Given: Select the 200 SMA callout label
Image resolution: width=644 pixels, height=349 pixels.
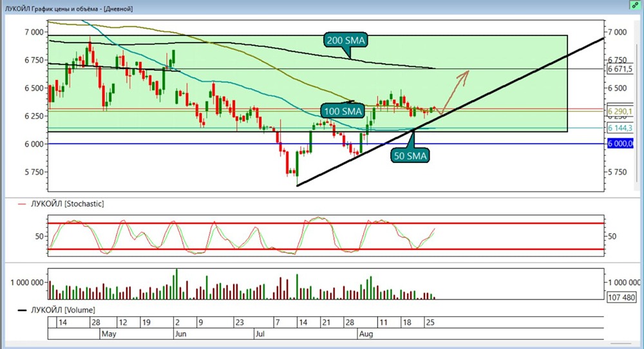Looking at the screenshot, I should pos(346,40).
